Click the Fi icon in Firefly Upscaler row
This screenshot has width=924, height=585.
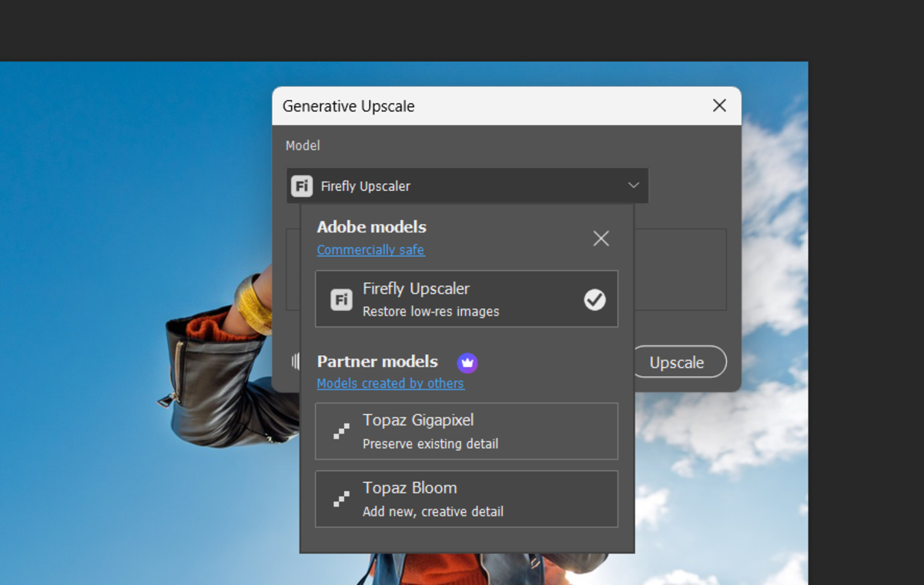(x=341, y=299)
